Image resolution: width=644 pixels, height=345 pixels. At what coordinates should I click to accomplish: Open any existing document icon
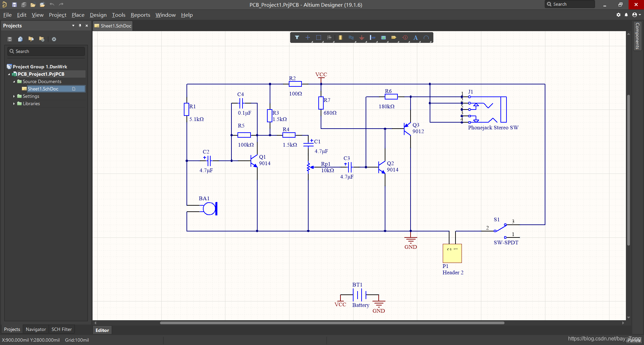(33, 5)
